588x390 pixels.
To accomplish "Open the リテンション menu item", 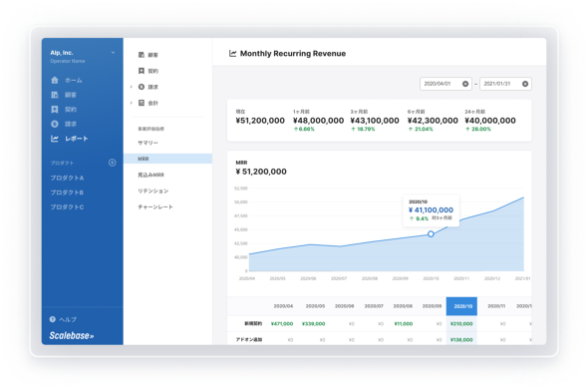I will pos(153,191).
